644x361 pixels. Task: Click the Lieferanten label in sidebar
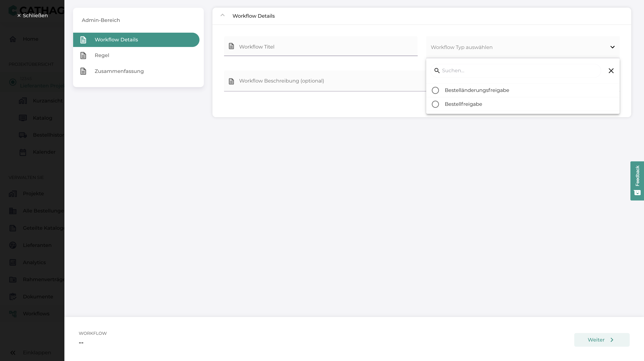pyautogui.click(x=37, y=245)
